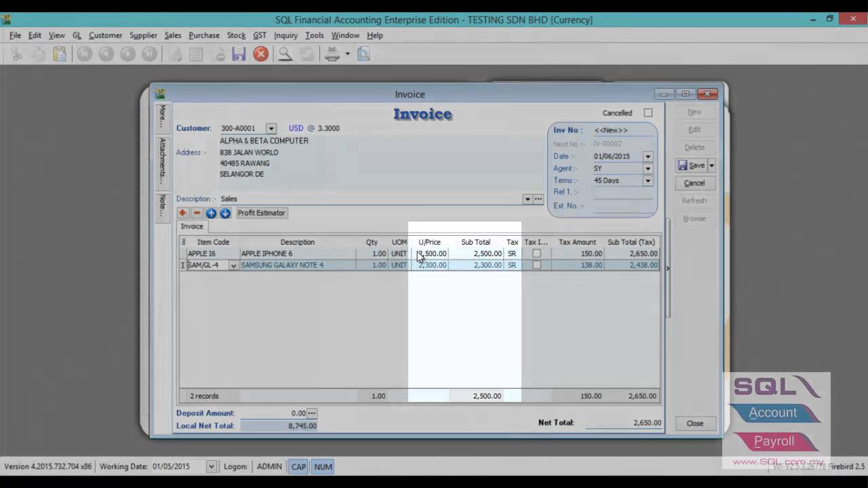Click the Browse button
The image size is (868, 488).
tap(694, 218)
